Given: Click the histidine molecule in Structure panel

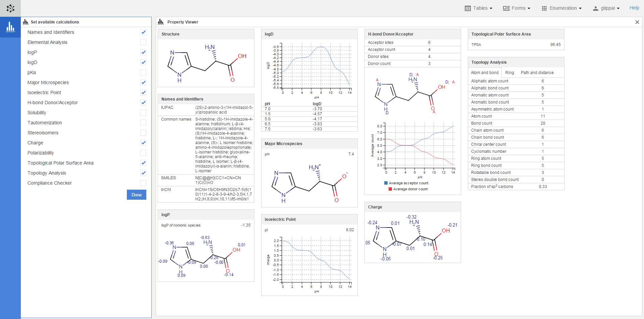Looking at the screenshot, I should click(x=206, y=64).
